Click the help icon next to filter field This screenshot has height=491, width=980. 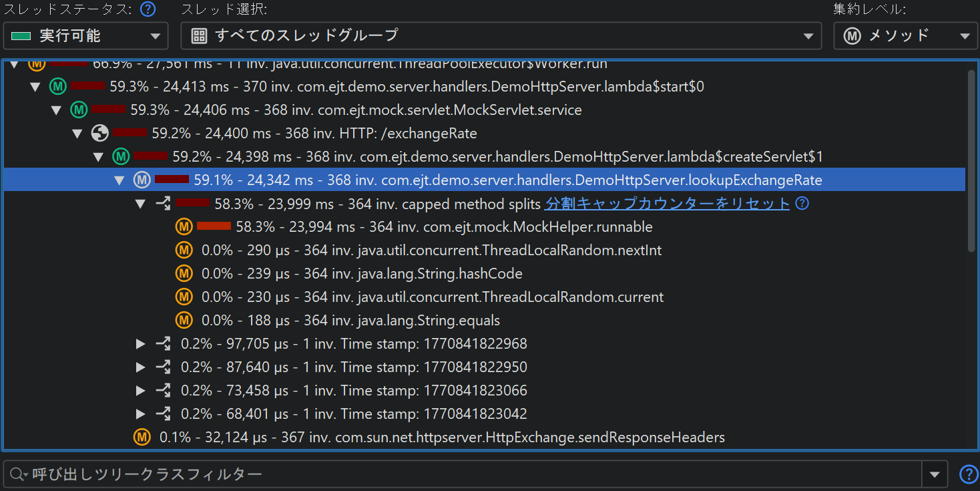[968, 474]
